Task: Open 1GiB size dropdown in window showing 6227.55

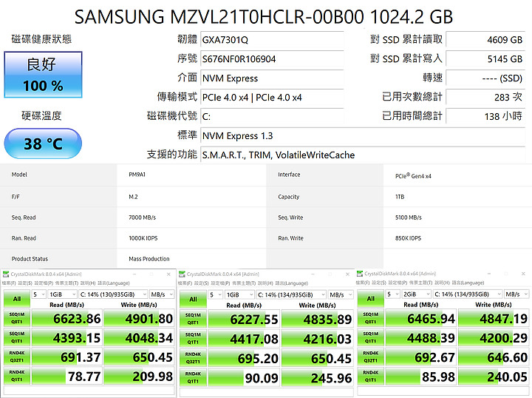Action: (x=239, y=294)
